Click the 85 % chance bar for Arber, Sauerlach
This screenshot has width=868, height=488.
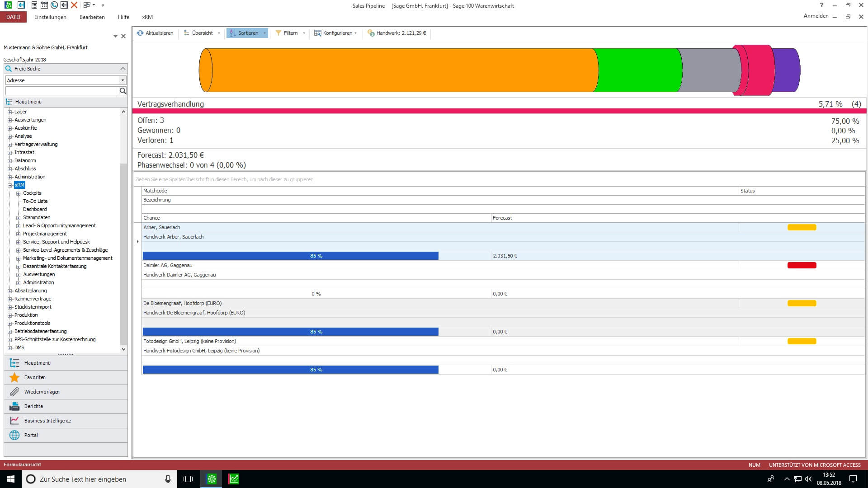[x=290, y=256]
